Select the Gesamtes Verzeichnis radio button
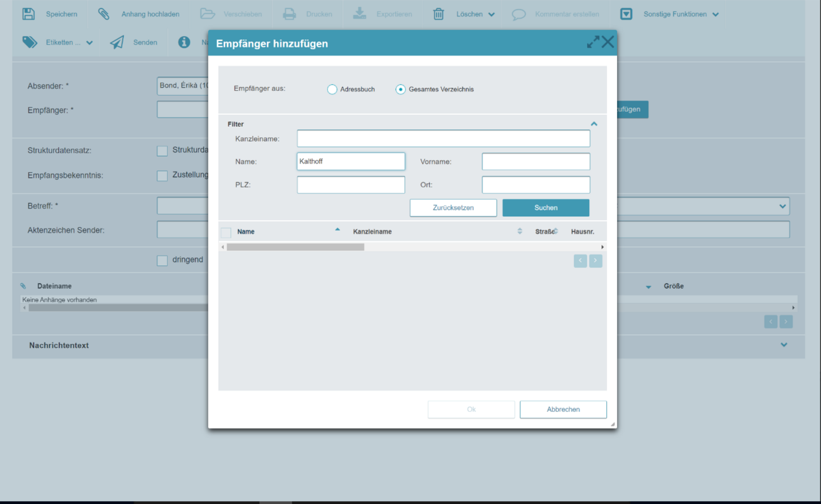 click(x=401, y=89)
